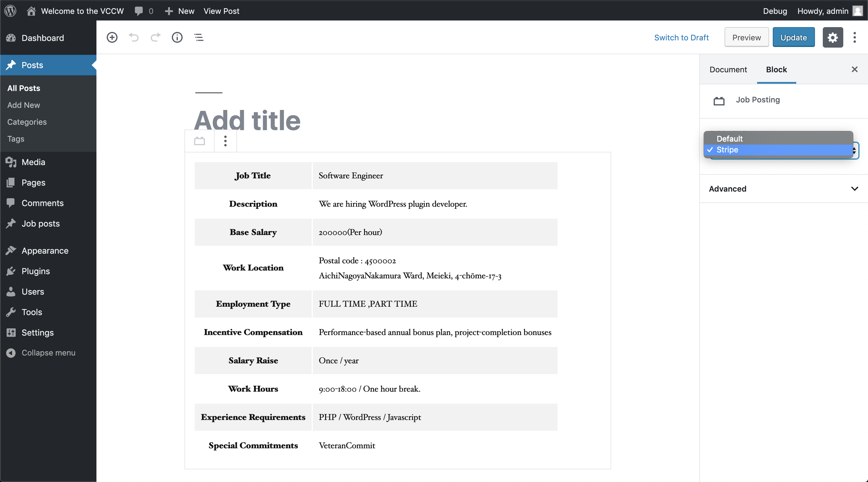The width and height of the screenshot is (868, 482).
Task: Close the sidebar panel
Action: 855,70
